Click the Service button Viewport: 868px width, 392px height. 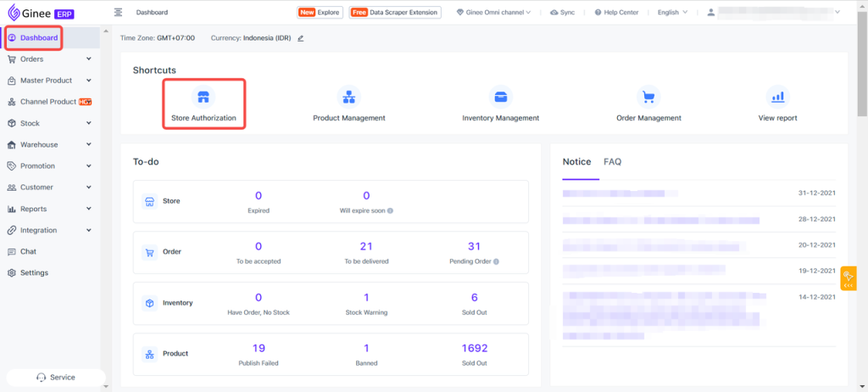coord(56,377)
